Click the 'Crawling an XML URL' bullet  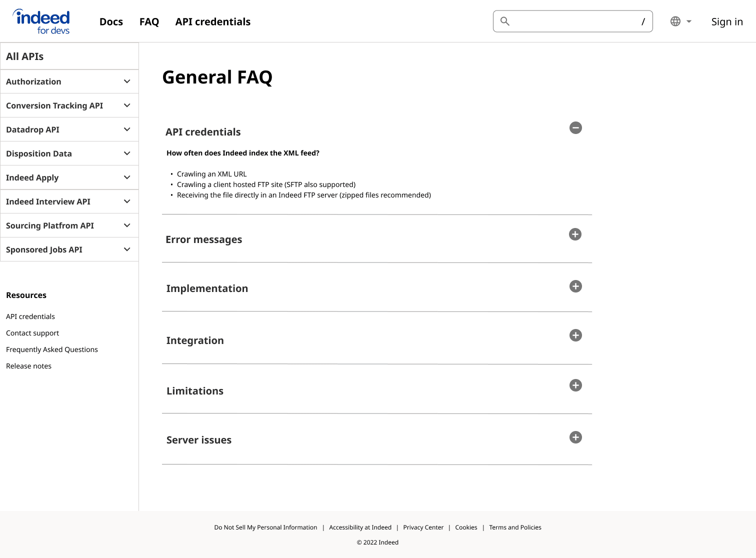coord(212,174)
